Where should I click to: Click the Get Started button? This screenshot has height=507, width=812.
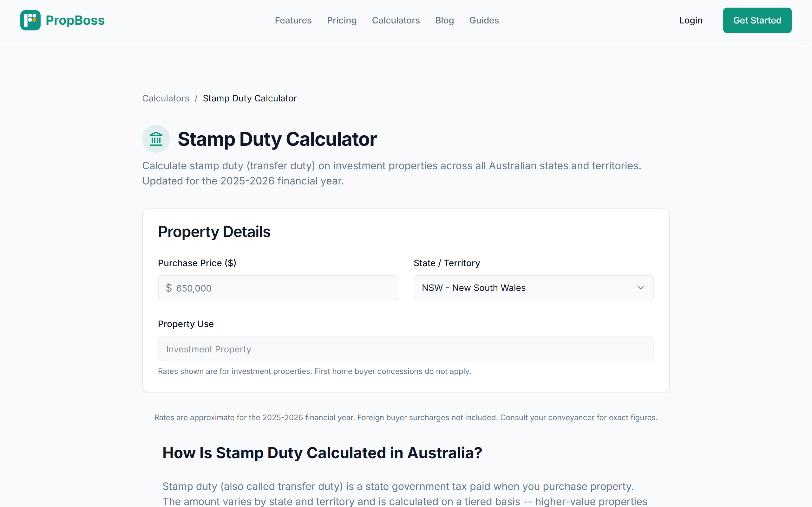[x=757, y=20]
